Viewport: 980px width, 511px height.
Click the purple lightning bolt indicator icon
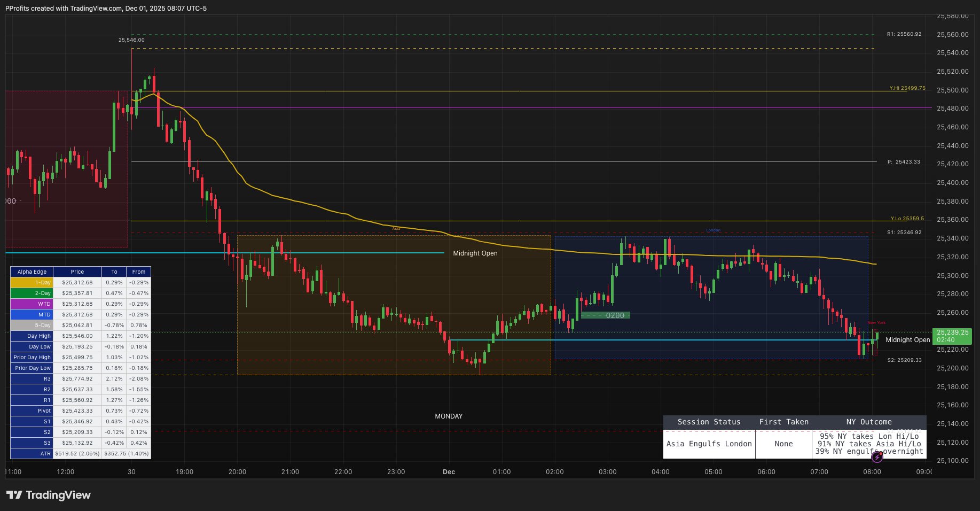(x=876, y=457)
